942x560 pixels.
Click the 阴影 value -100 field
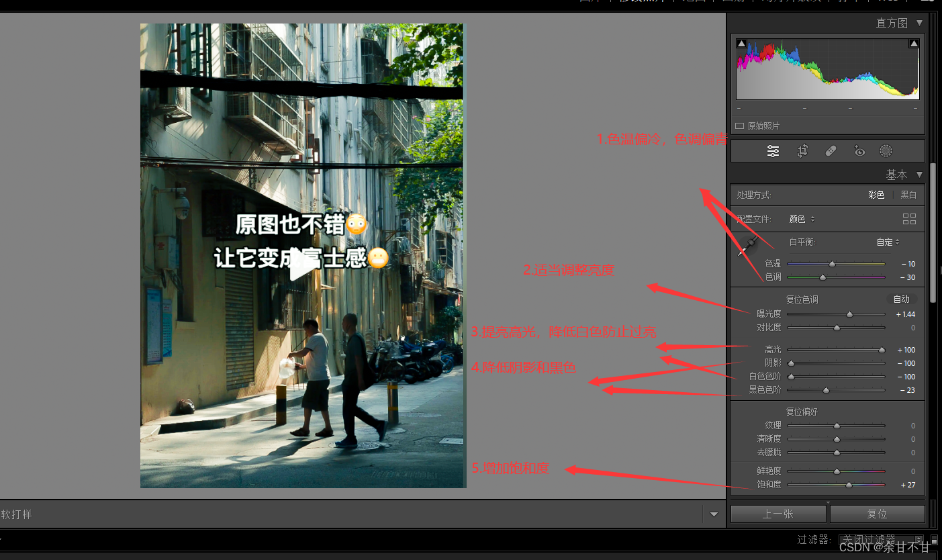(907, 363)
